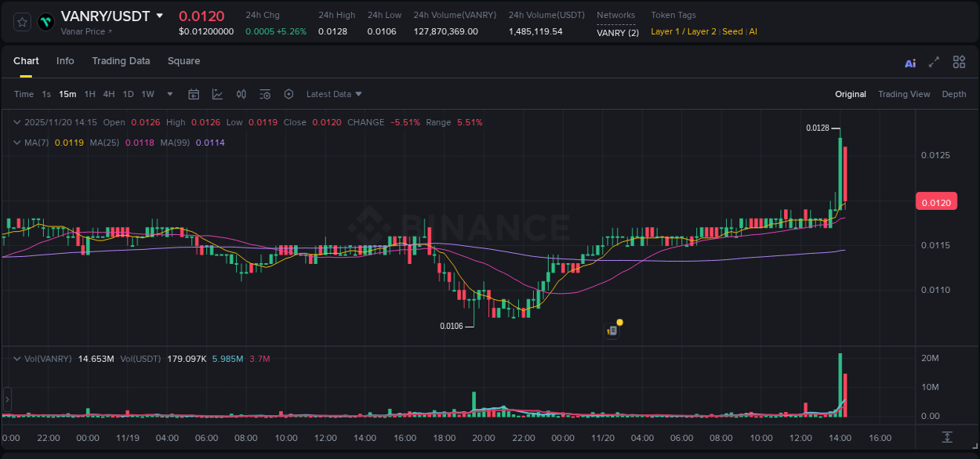The image size is (980, 459).
Task: Switch chart to Trading View mode
Action: point(904,94)
